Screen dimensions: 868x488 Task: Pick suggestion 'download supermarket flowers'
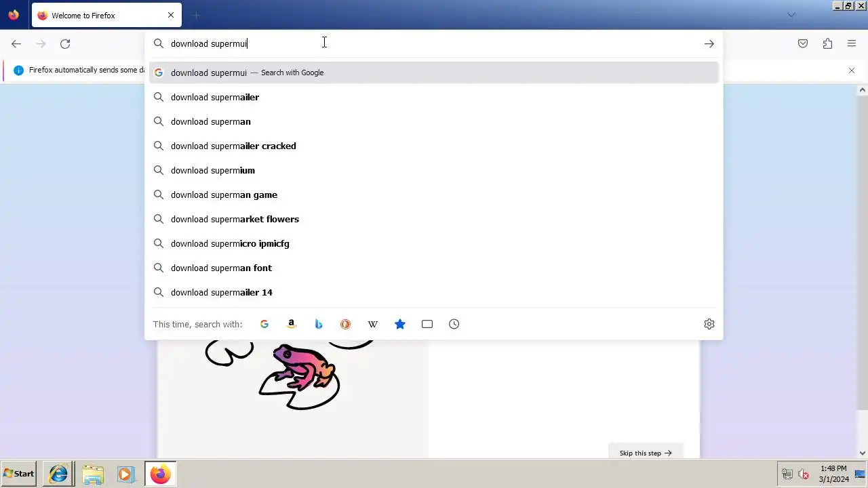(x=434, y=219)
